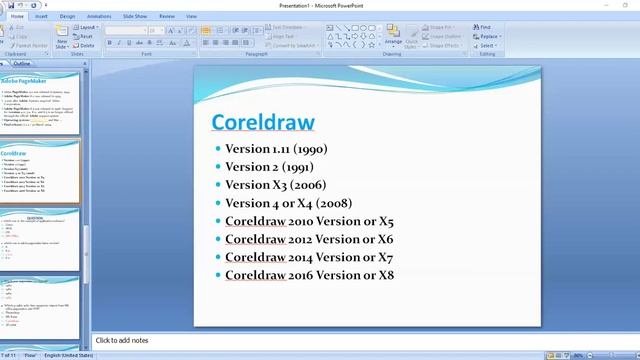Screen dimensions: 640x360
Task: Click the Shrink Font icon
Action: point(180,31)
